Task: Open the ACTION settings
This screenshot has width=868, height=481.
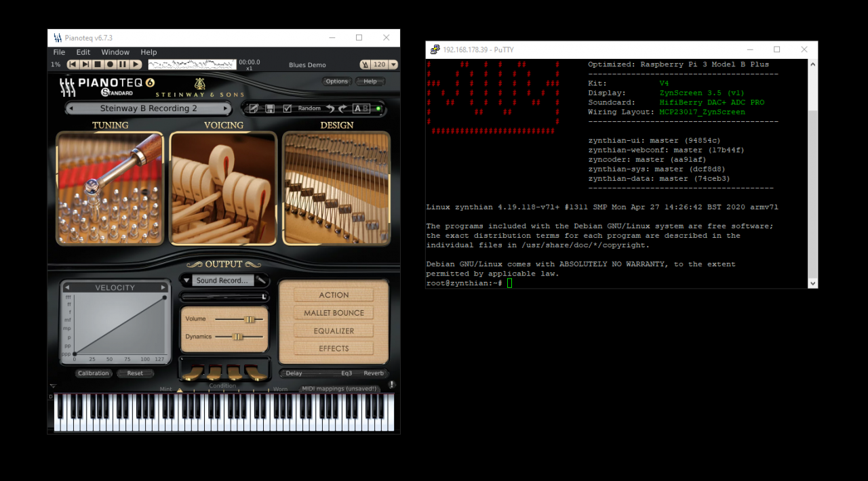Action: tap(334, 295)
